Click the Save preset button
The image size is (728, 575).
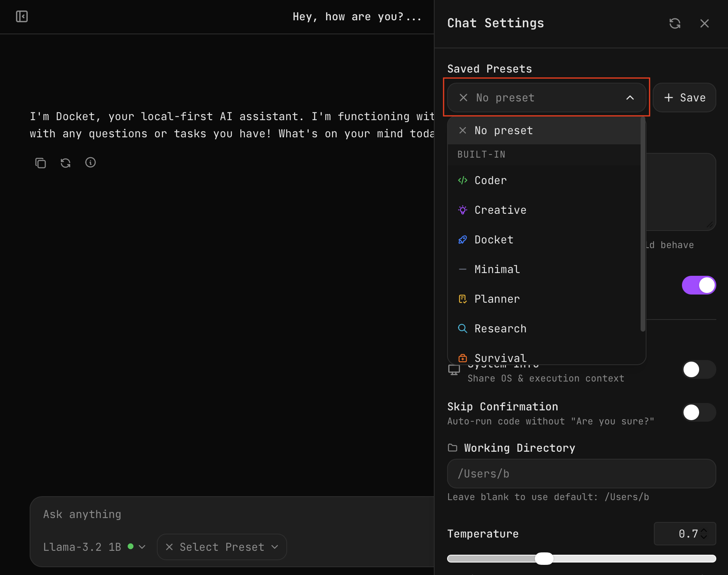pyautogui.click(x=684, y=98)
